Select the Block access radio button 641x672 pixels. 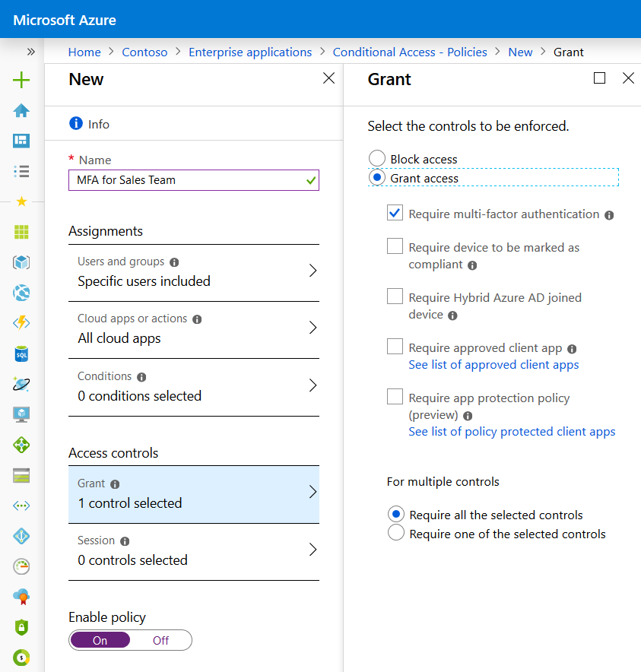click(x=377, y=158)
